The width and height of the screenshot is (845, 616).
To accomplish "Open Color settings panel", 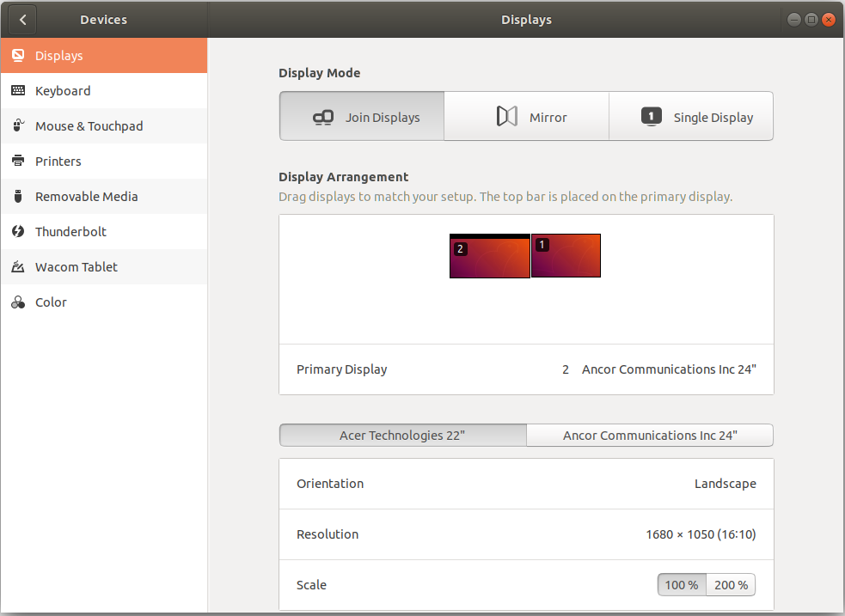I will [x=104, y=302].
